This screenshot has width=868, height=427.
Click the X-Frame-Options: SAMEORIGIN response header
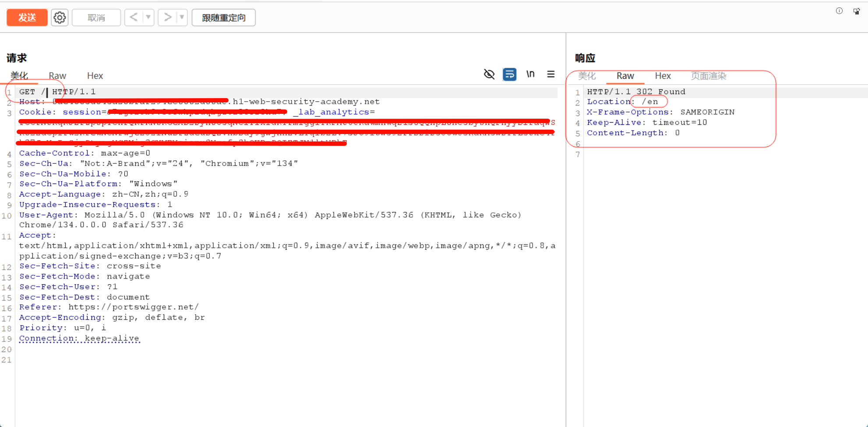click(x=660, y=112)
